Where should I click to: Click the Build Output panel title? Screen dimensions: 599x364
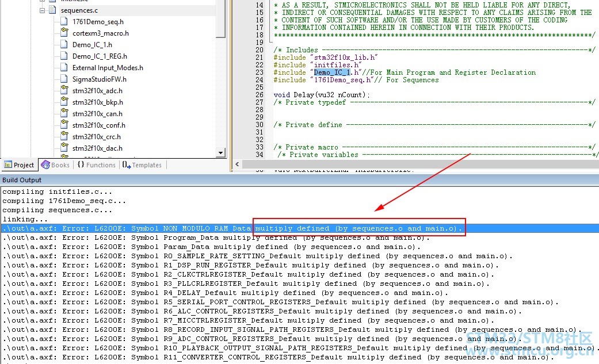tap(22, 180)
